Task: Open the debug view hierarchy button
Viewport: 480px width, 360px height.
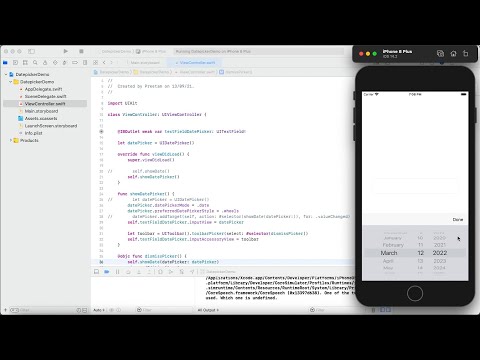Action: pyautogui.click(x=160, y=272)
